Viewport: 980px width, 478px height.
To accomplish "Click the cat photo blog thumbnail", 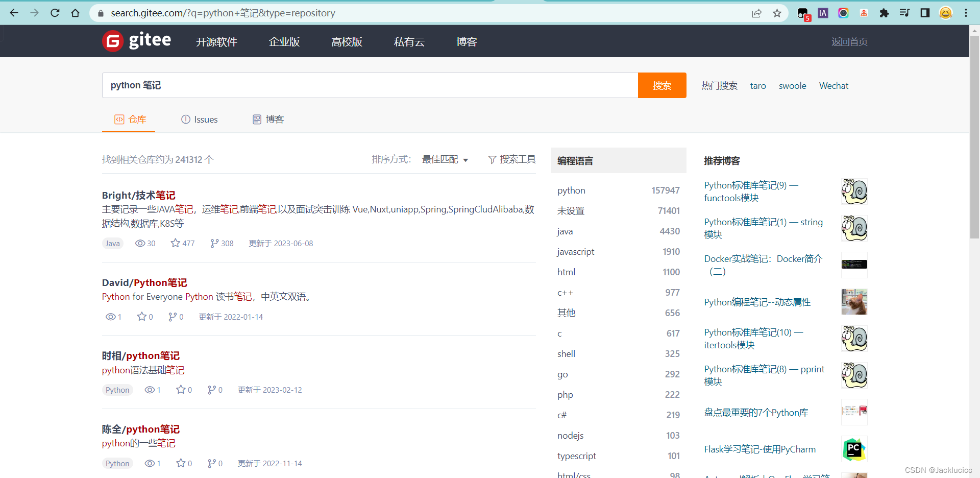I will [854, 302].
